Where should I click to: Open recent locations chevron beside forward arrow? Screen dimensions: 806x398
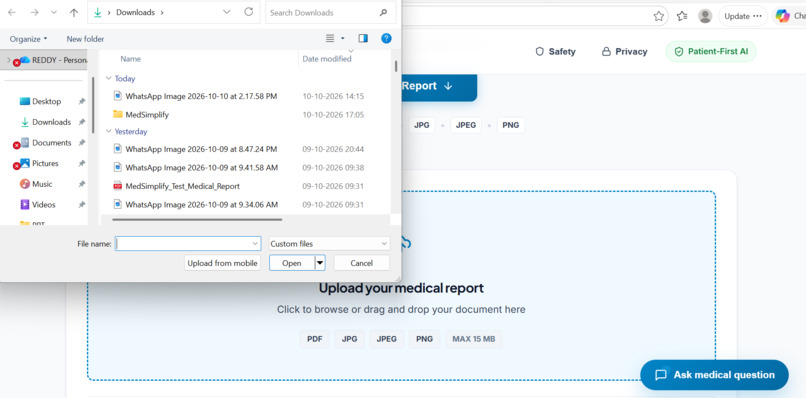pos(54,13)
